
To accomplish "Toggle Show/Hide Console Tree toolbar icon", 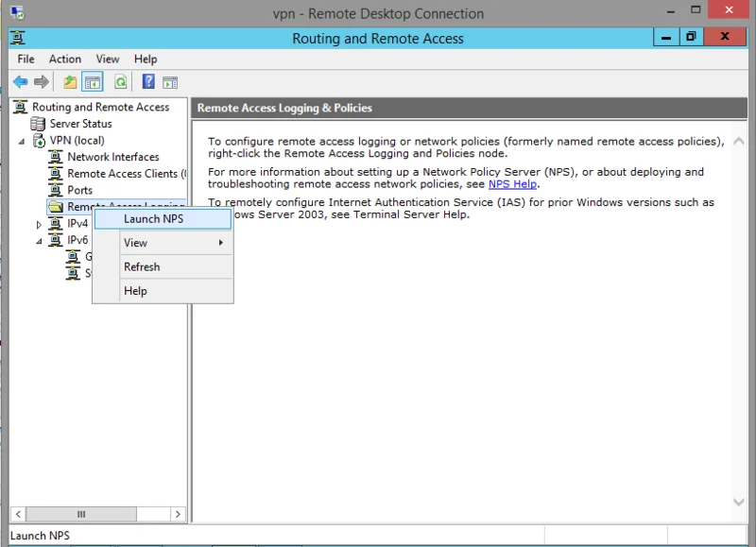I will 92,82.
